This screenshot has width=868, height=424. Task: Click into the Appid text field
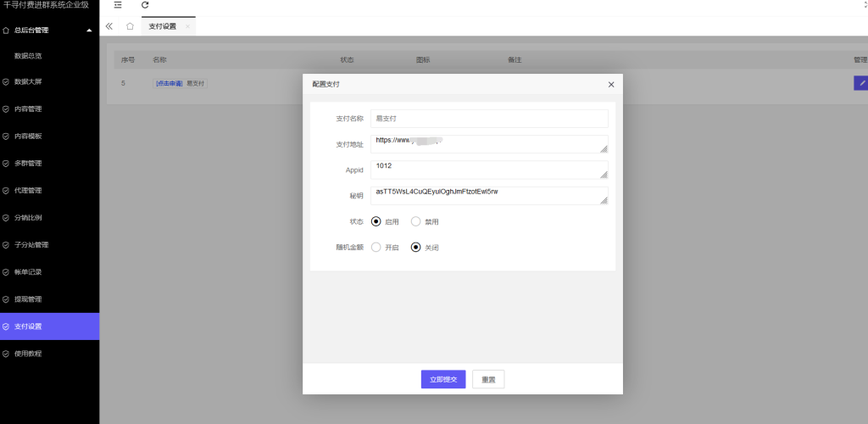pyautogui.click(x=489, y=170)
